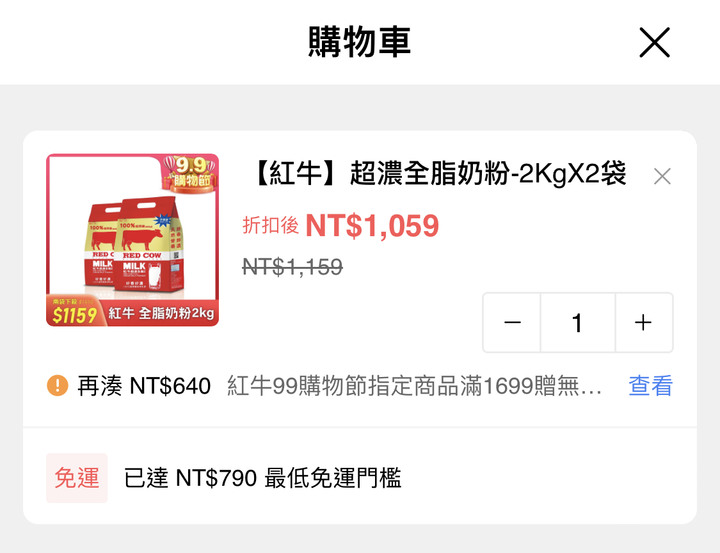Click the 查看 link for the promotion
720x553 pixels.
650,385
